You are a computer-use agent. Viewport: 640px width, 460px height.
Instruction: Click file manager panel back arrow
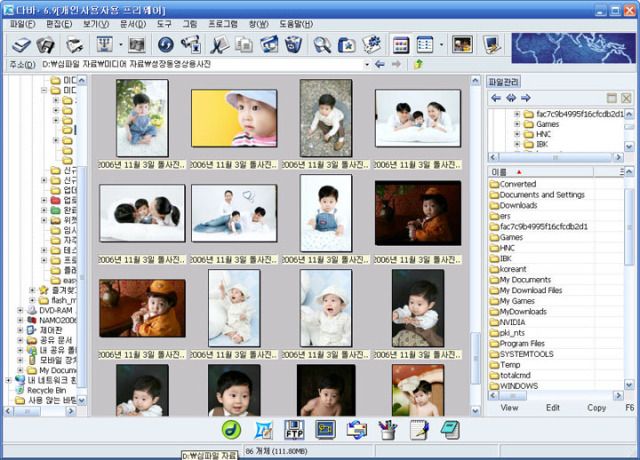point(496,98)
